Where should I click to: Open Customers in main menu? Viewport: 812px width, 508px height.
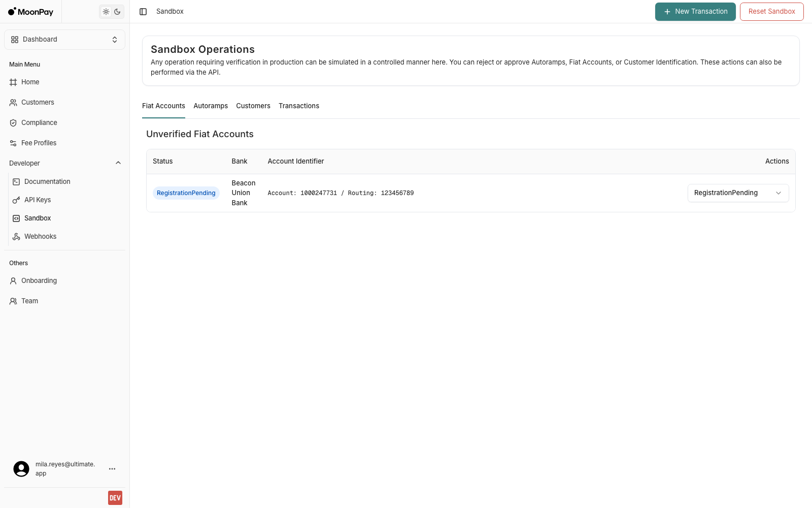pyautogui.click(x=64, y=103)
